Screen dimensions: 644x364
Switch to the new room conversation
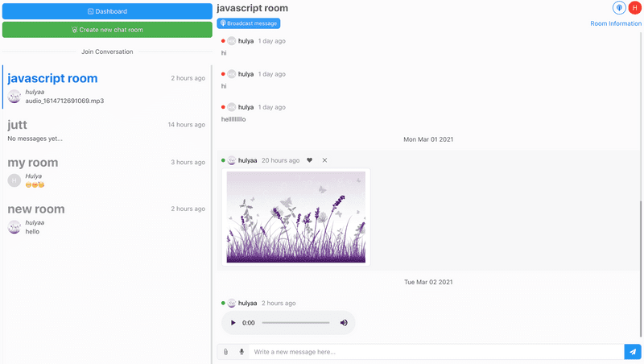105,217
